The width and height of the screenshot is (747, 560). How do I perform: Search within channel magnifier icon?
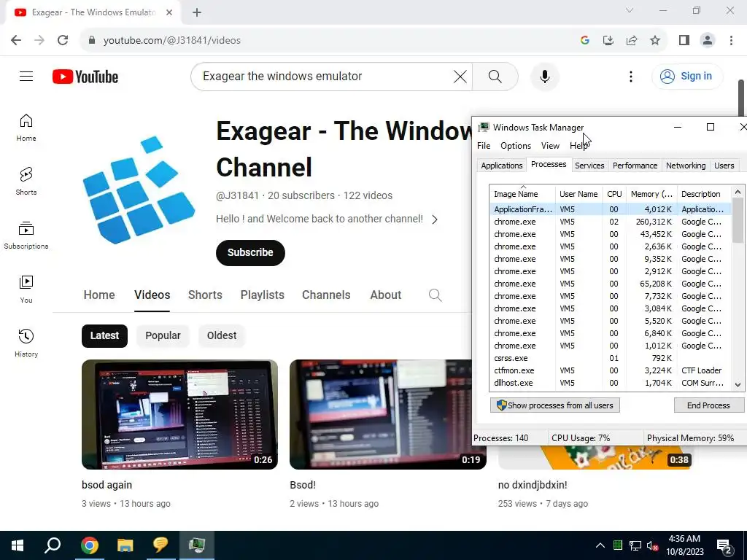pyautogui.click(x=435, y=295)
